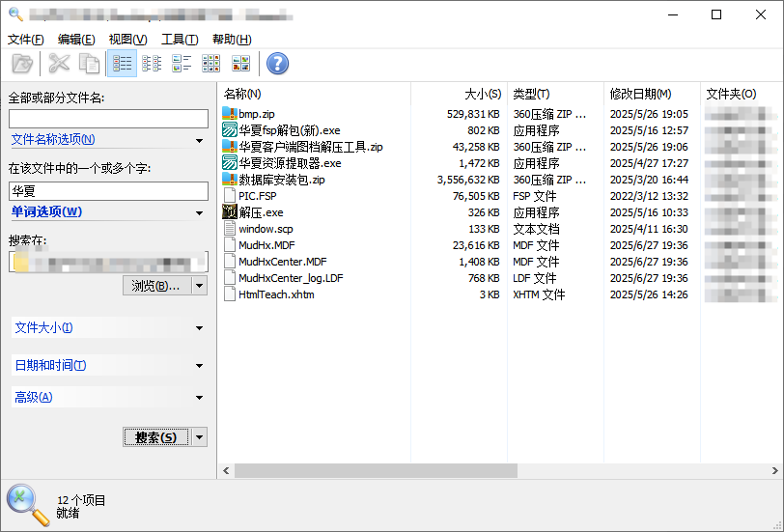Switch to the thumbnails view icon
The height and width of the screenshot is (532, 784).
point(241,64)
